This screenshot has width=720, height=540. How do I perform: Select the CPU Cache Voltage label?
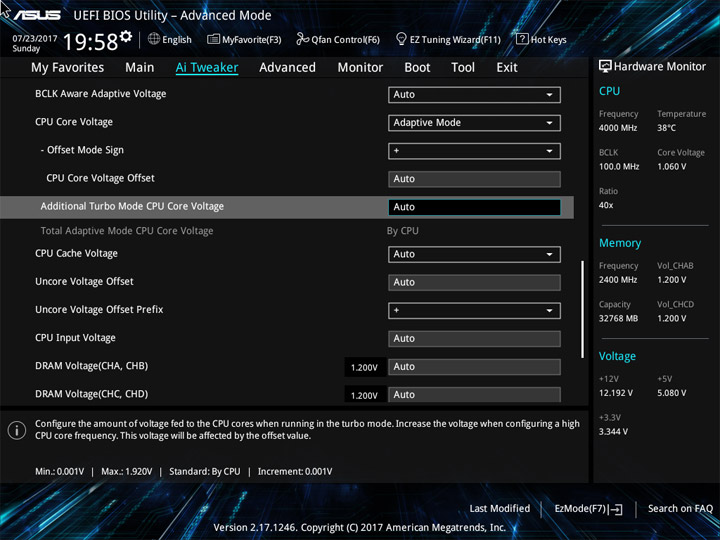pyautogui.click(x=76, y=253)
